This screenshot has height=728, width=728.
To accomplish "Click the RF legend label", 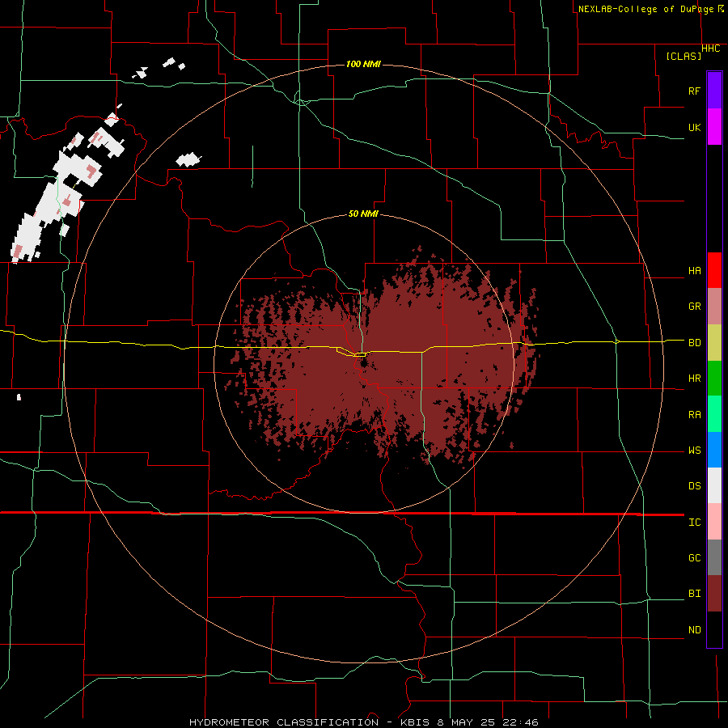I will point(694,91).
